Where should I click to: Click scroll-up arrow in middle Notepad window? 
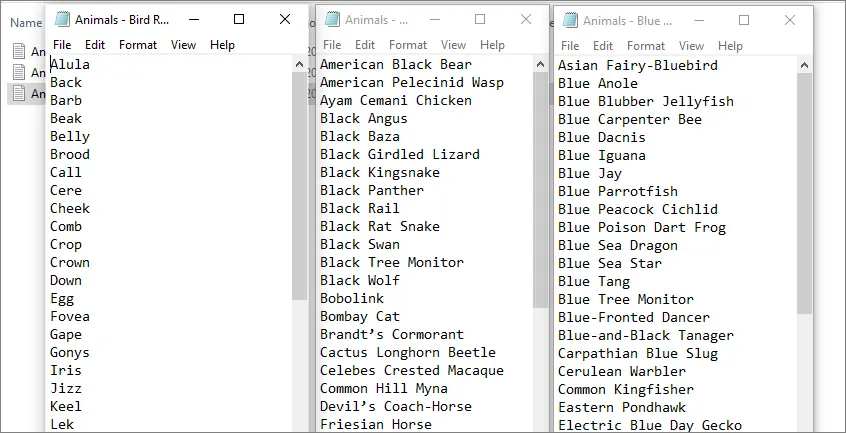[x=541, y=65]
